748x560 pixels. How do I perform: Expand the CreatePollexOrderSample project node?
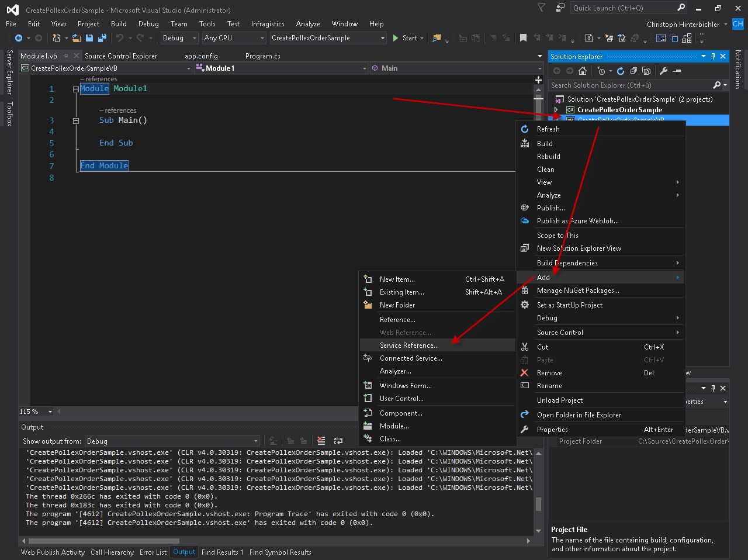click(x=556, y=110)
